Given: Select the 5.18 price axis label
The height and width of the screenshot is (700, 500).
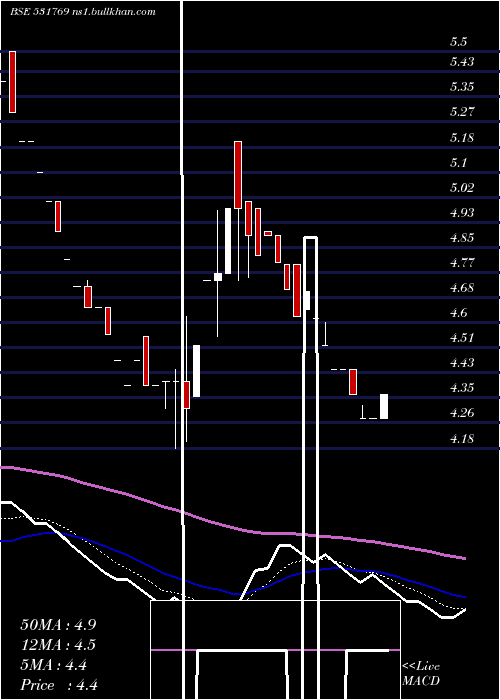Looking at the screenshot, I should [x=462, y=138].
